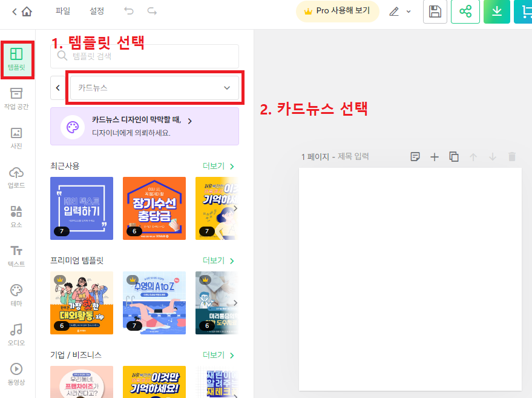Open the page memo note icon

coord(415,156)
